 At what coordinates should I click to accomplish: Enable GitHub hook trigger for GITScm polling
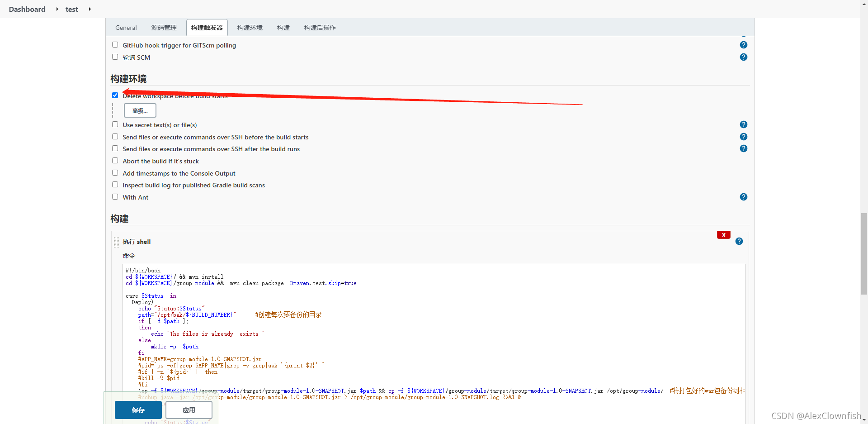click(115, 45)
